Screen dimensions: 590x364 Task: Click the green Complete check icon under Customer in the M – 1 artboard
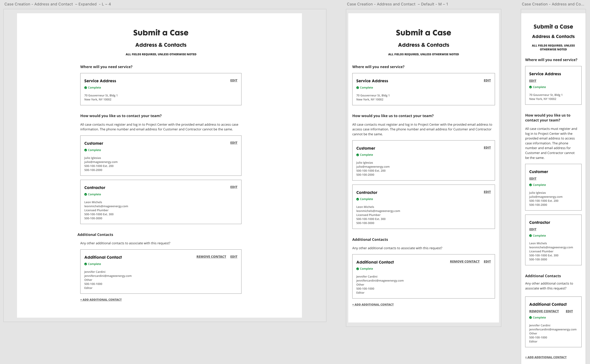click(358, 155)
